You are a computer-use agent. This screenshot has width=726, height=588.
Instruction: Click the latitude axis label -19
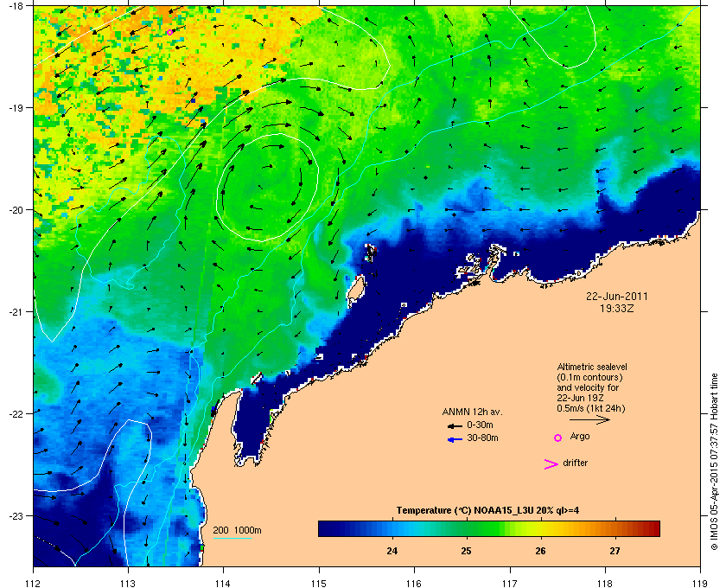16,107
